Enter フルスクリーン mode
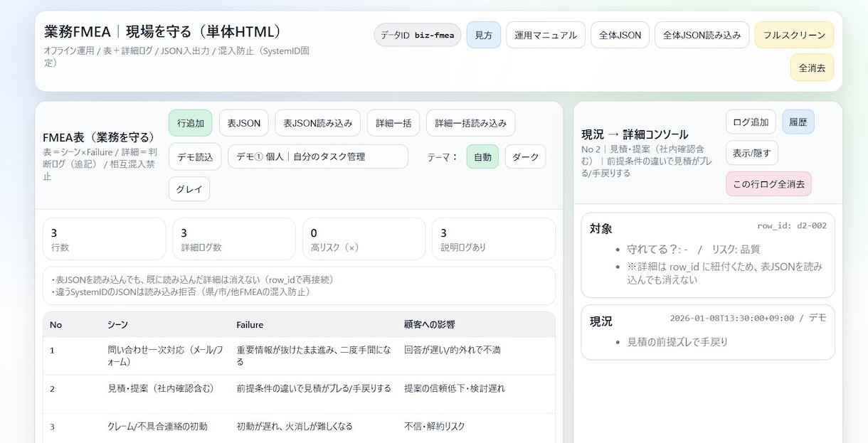 click(x=794, y=35)
